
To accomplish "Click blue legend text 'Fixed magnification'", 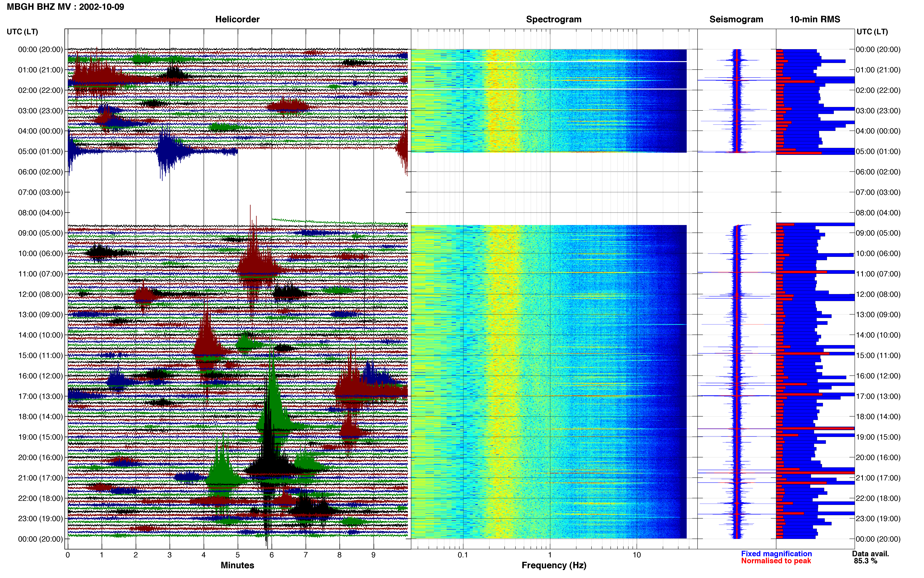I will point(776,554).
